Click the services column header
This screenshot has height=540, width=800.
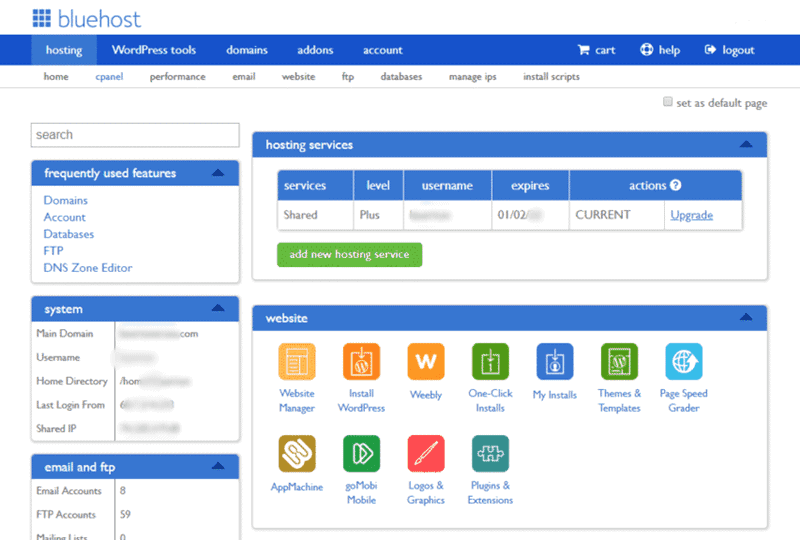[315, 185]
